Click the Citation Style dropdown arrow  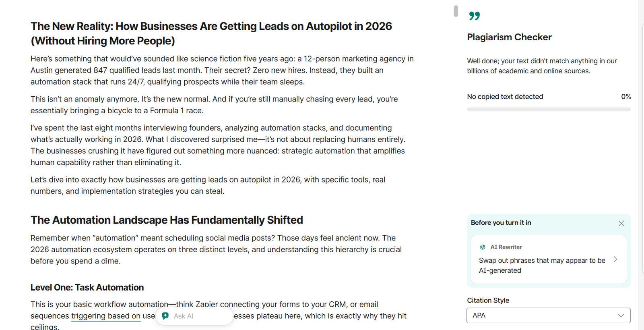coord(621,315)
